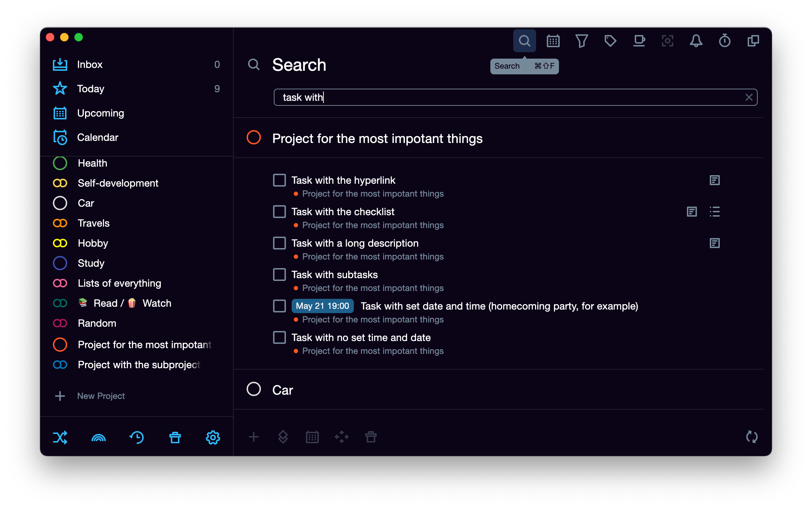The height and width of the screenshot is (509, 812).
Task: Open the notifications bell icon
Action: (x=696, y=41)
